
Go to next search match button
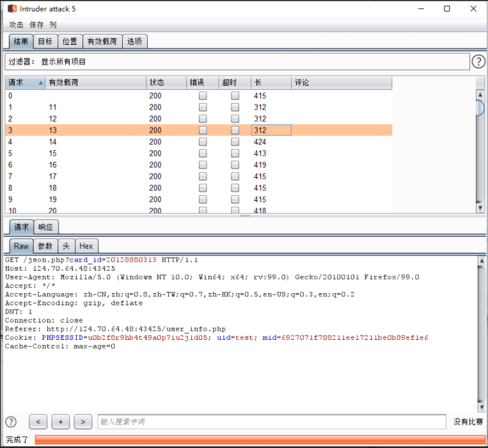pos(83,422)
